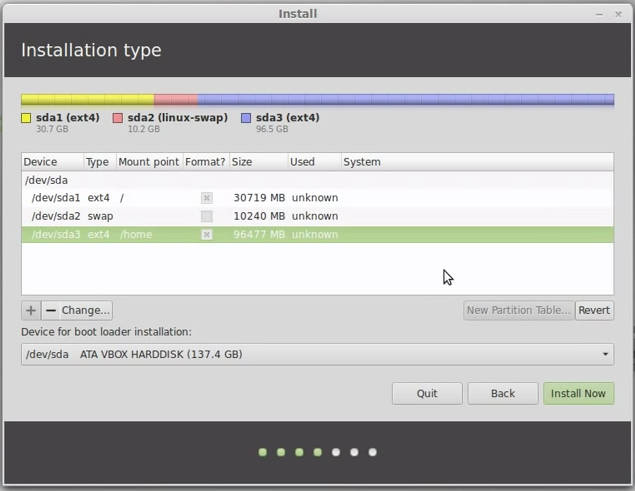Viewport: 635px width, 491px height.
Task: Open boot loader device dropdown
Action: click(x=317, y=354)
